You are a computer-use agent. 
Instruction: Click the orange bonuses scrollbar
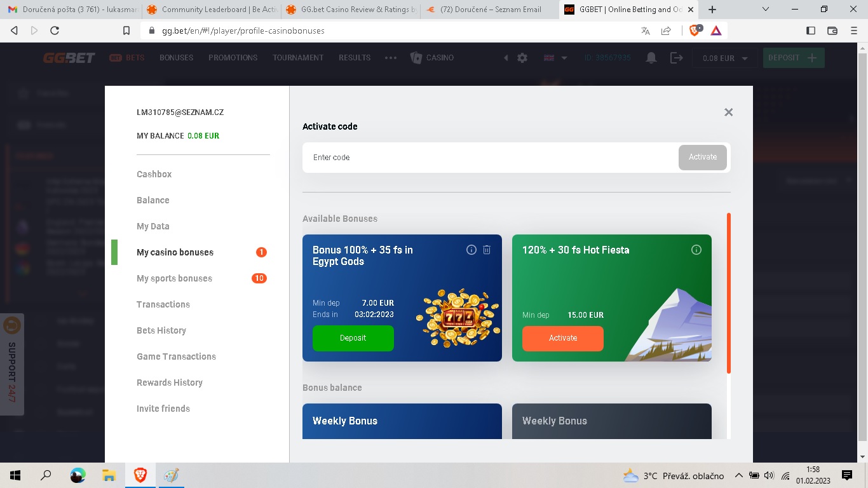point(729,292)
